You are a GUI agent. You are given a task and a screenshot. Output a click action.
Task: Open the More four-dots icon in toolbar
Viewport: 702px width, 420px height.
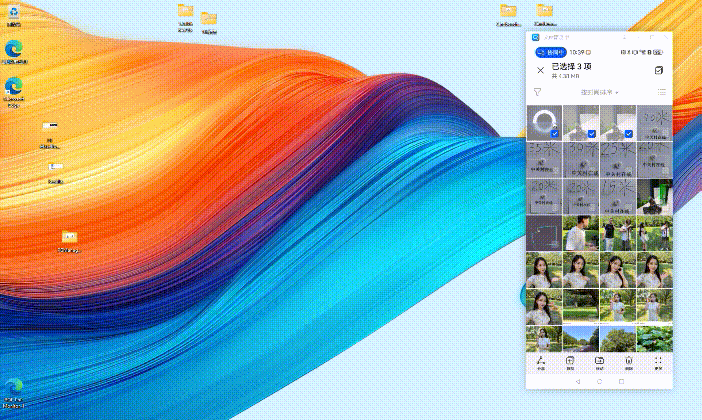[x=658, y=363]
